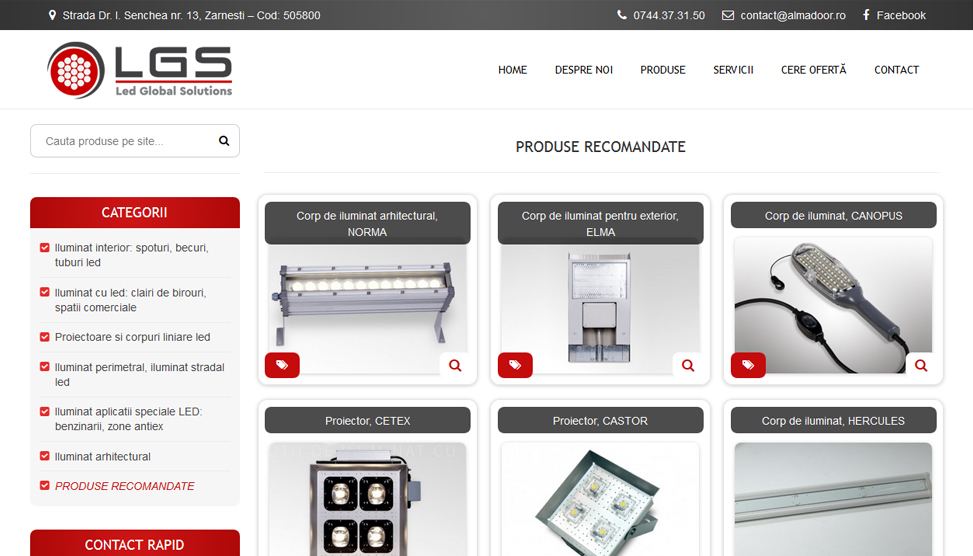Click checkbox icon beside Iluminat cu led category

click(45, 292)
